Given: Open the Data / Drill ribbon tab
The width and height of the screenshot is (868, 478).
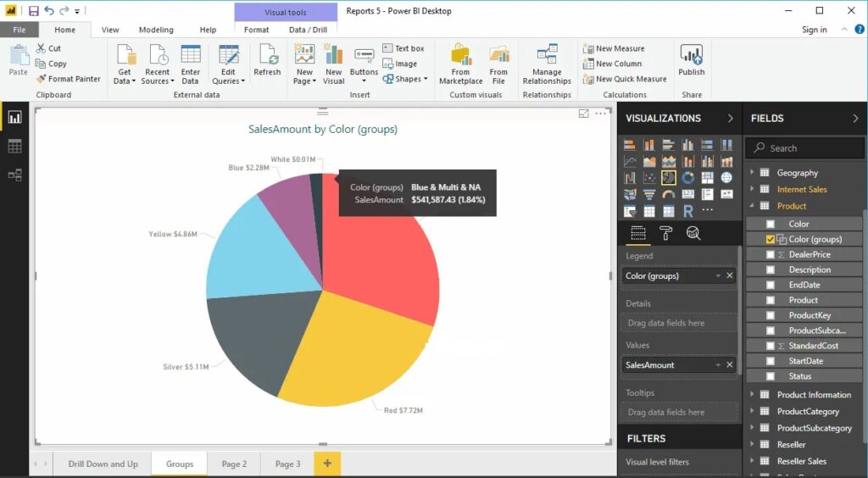Looking at the screenshot, I should coord(309,30).
